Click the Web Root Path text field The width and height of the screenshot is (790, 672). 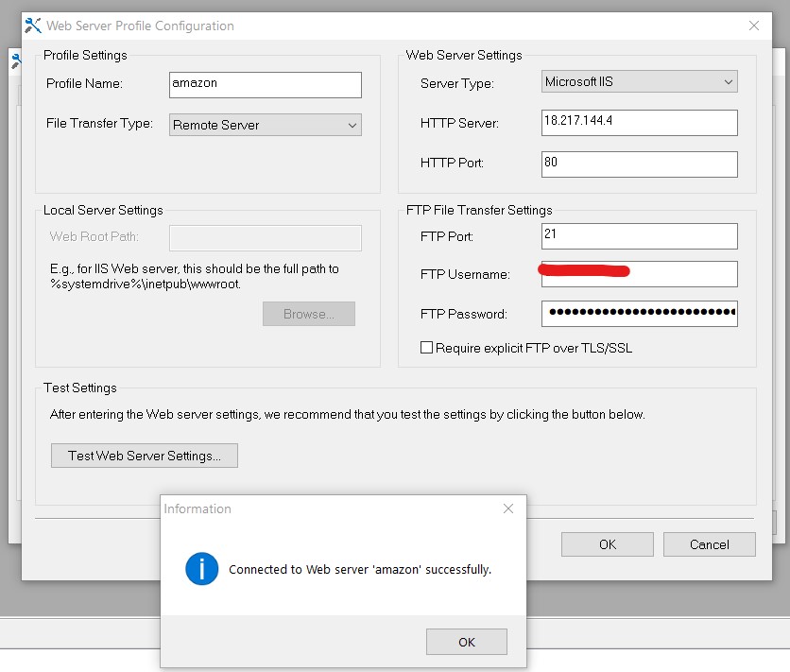click(265, 236)
